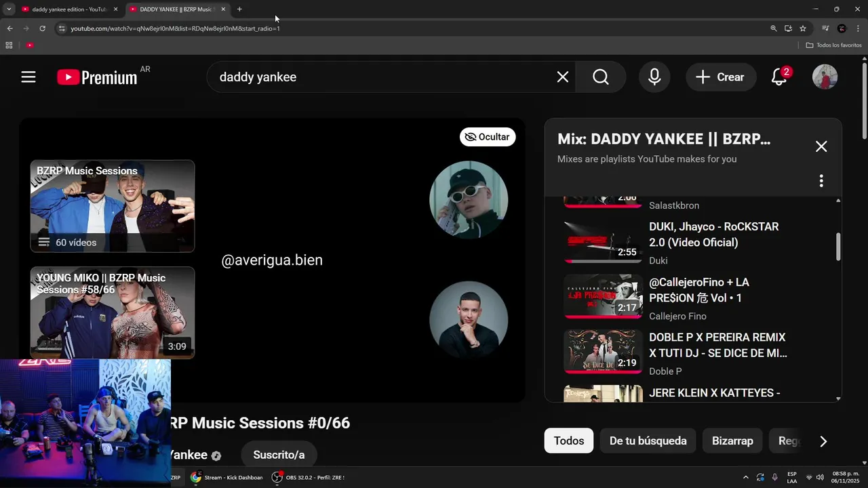Open a new browser tab

(x=239, y=9)
